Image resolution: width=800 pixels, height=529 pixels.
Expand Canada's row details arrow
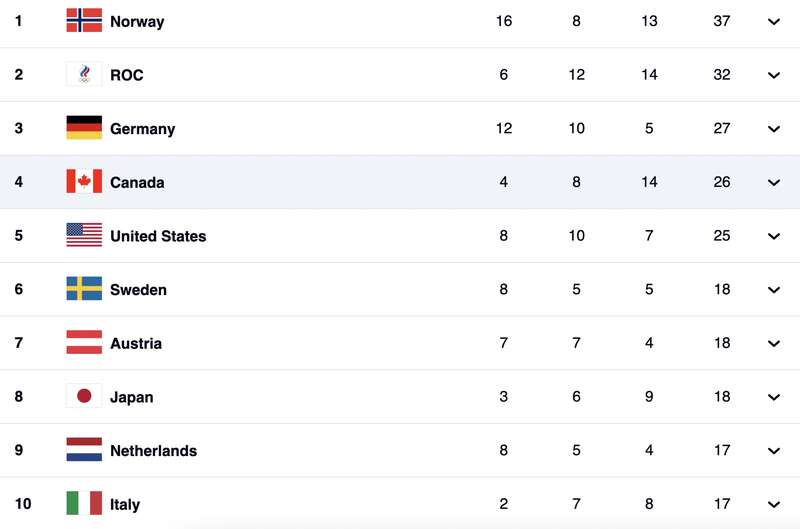773,182
